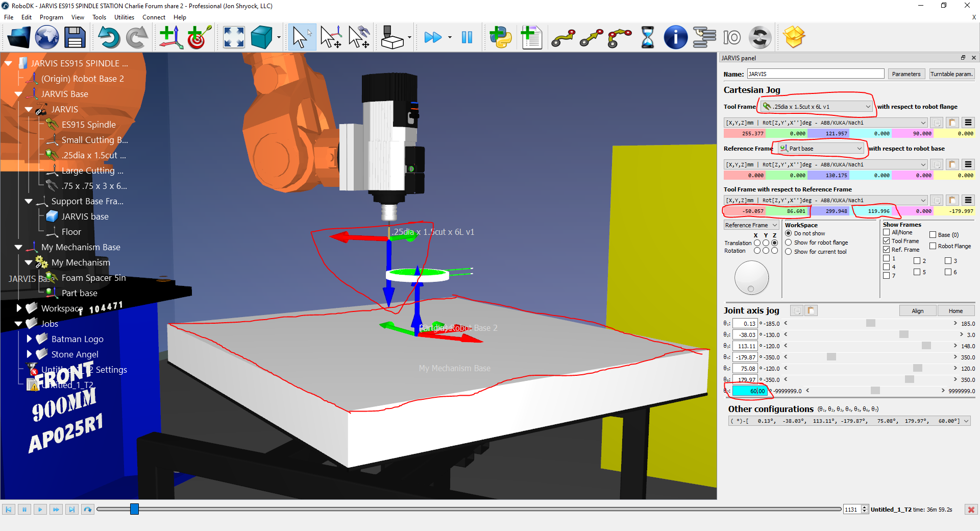The width and height of the screenshot is (980, 531).
Task: Click the Home button in joint jog
Action: coord(955,311)
